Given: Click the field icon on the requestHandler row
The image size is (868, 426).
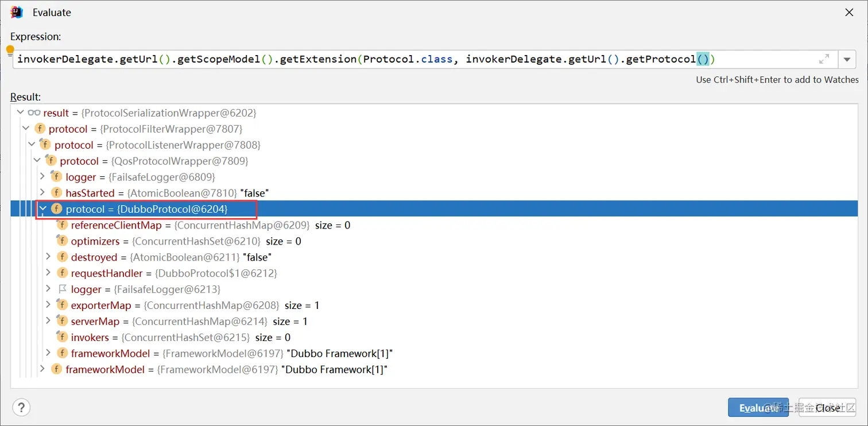Looking at the screenshot, I should pos(62,273).
